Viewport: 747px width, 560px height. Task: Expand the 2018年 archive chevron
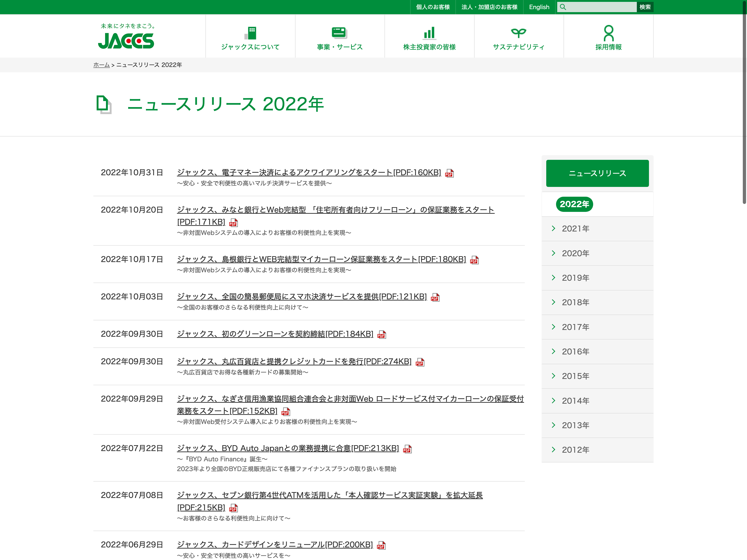point(553,302)
